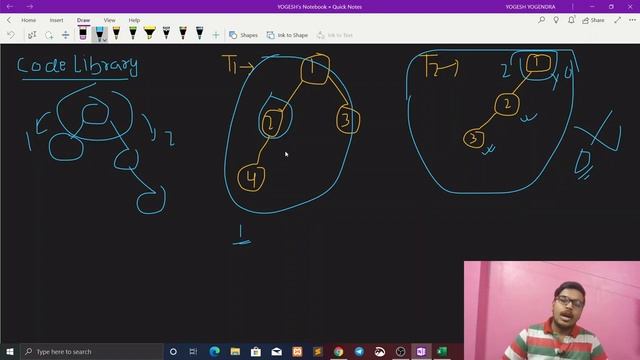The height and width of the screenshot is (360, 640).
Task: Select the Lasso Select tool
Action: (x=49, y=35)
